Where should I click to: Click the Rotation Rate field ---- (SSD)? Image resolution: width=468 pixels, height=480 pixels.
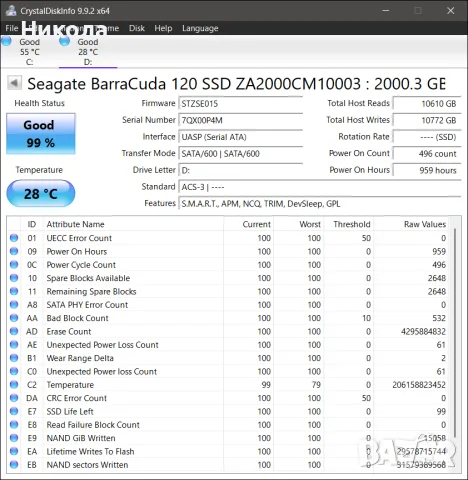tap(427, 137)
